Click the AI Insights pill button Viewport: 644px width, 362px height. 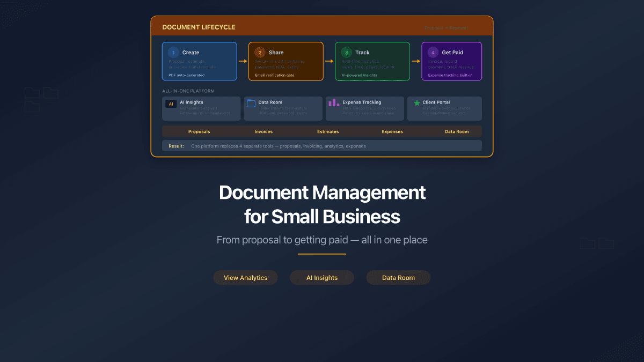tap(322, 277)
